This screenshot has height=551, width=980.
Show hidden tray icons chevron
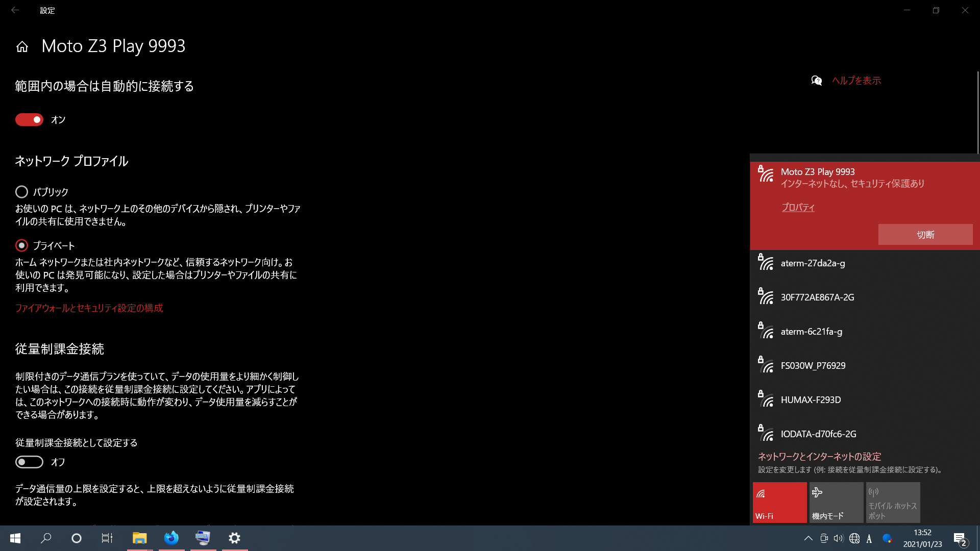pyautogui.click(x=808, y=538)
